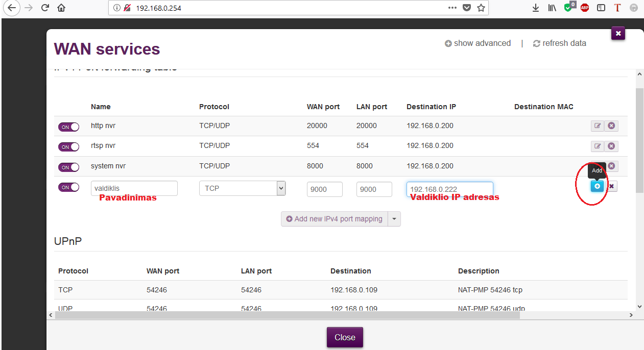Open Firefox downloads panel
The height and width of the screenshot is (350, 644).
point(536,8)
